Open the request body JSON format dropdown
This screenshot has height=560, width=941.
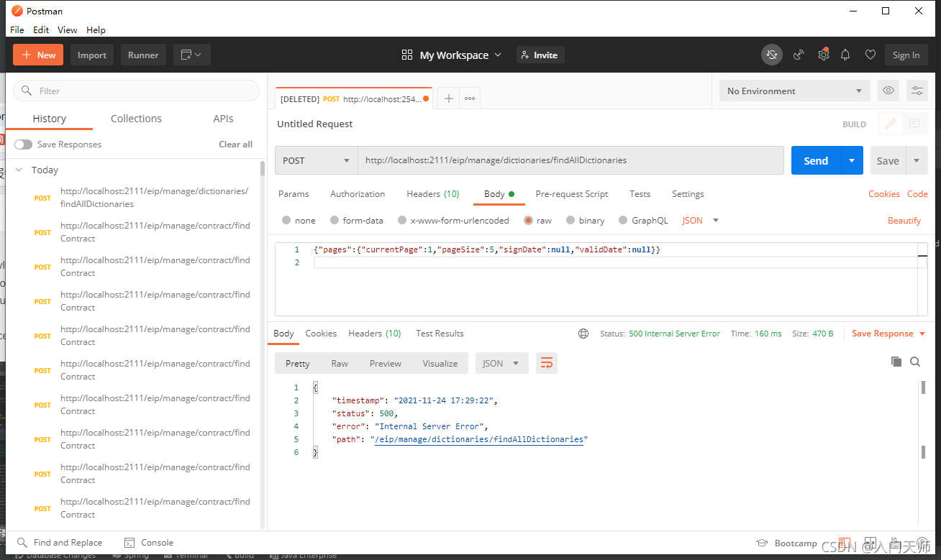pos(701,221)
